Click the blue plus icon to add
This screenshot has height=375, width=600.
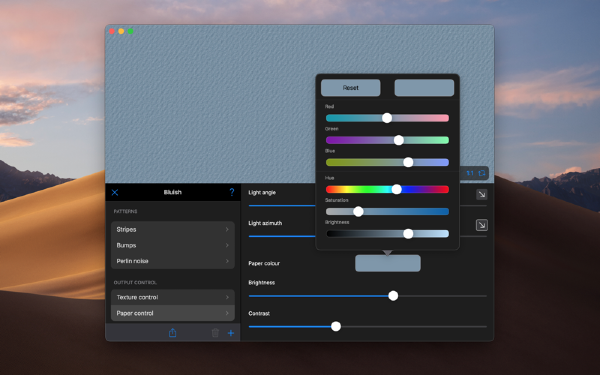pyautogui.click(x=231, y=333)
